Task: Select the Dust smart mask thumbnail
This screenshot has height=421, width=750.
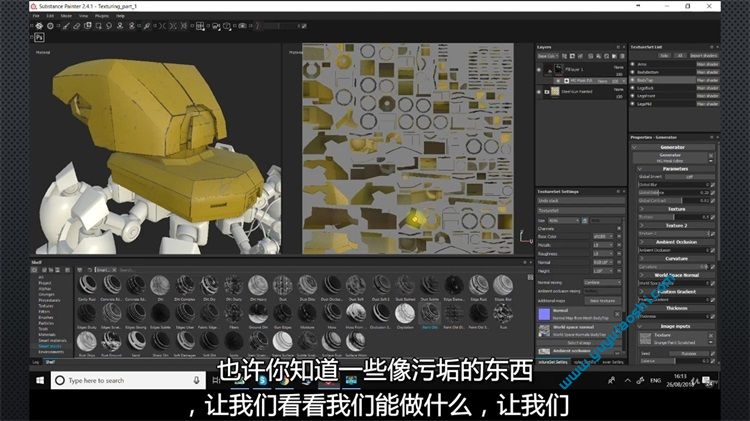Action: pyautogui.click(x=283, y=285)
